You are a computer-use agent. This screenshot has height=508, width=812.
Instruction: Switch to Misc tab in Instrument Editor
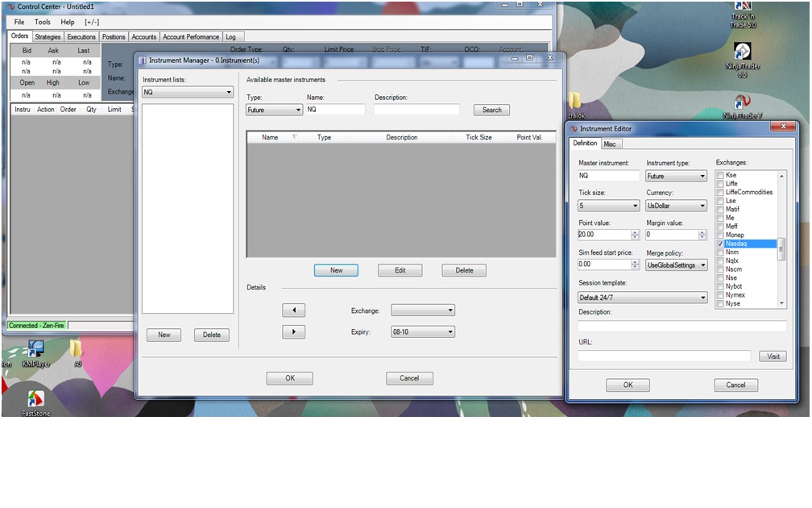click(x=610, y=144)
